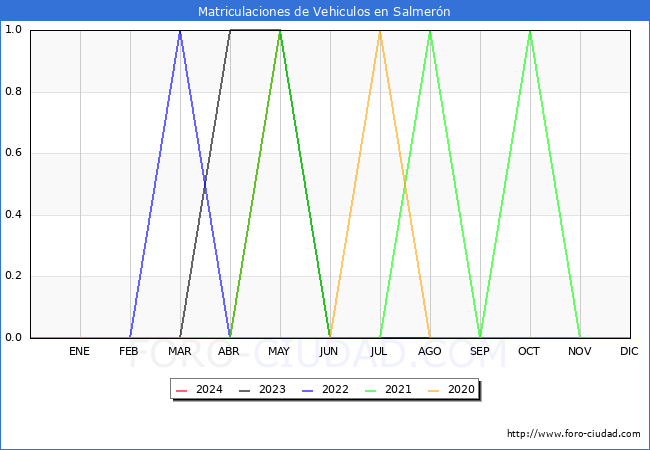Click the orange 2020 peak at JUL
This screenshot has height=450, width=650.
coord(380,31)
